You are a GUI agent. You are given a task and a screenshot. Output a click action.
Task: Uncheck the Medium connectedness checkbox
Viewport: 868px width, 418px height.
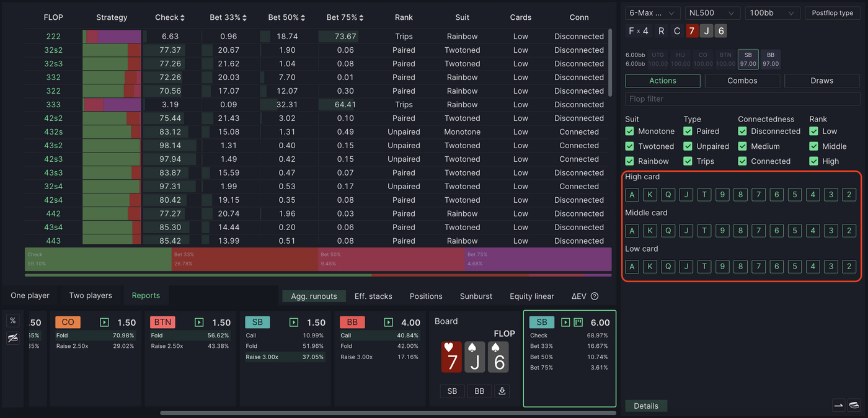[x=743, y=146]
